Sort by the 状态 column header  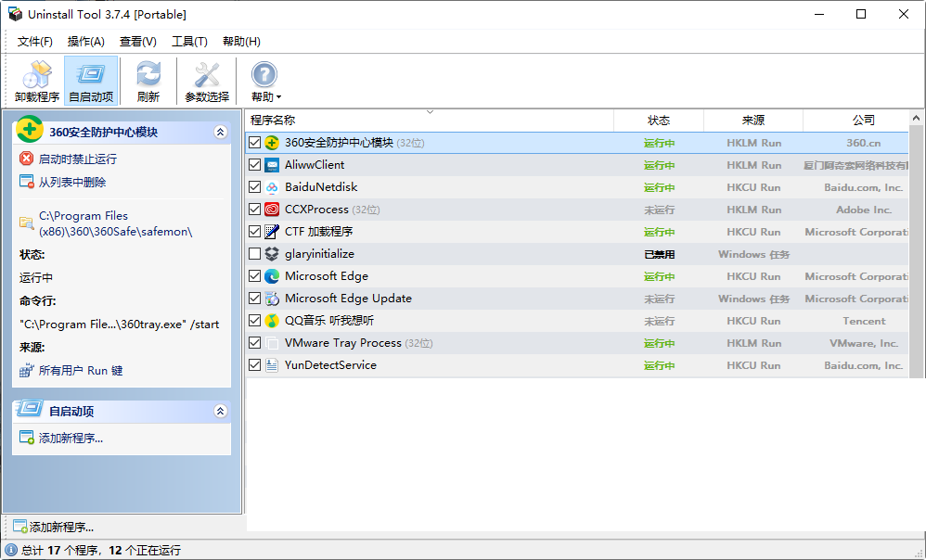(659, 121)
